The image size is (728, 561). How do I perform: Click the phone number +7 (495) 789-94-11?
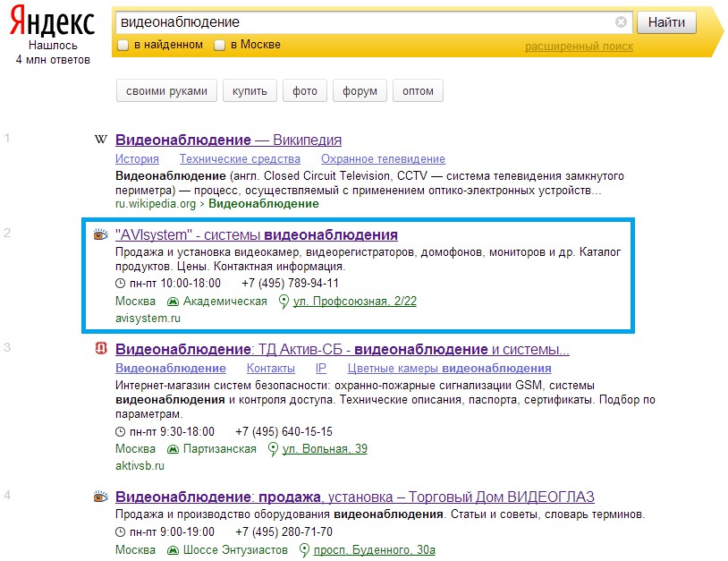(x=290, y=284)
